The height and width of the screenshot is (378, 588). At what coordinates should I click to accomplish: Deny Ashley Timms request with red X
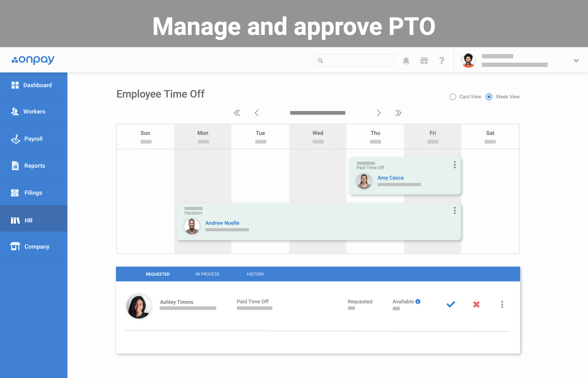tap(476, 304)
